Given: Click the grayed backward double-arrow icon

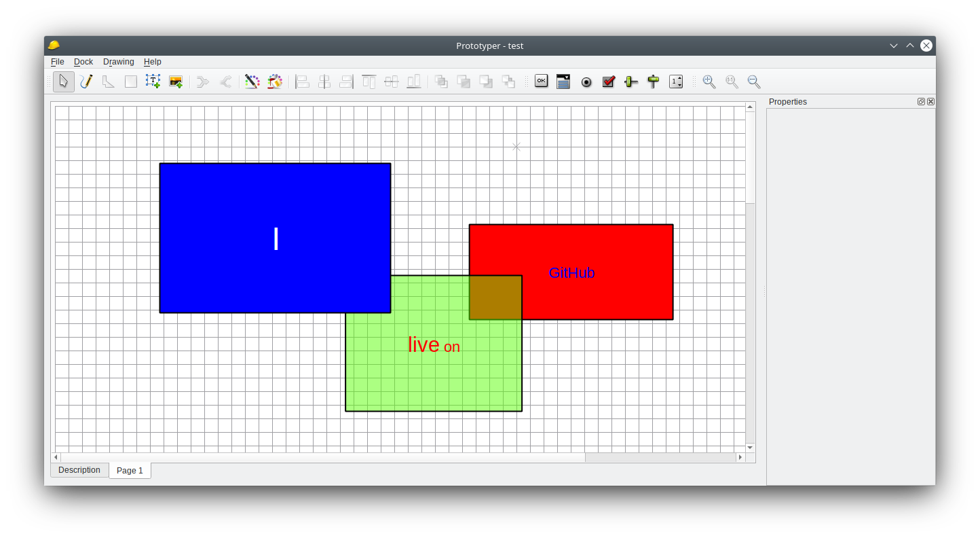Looking at the screenshot, I should coord(225,82).
